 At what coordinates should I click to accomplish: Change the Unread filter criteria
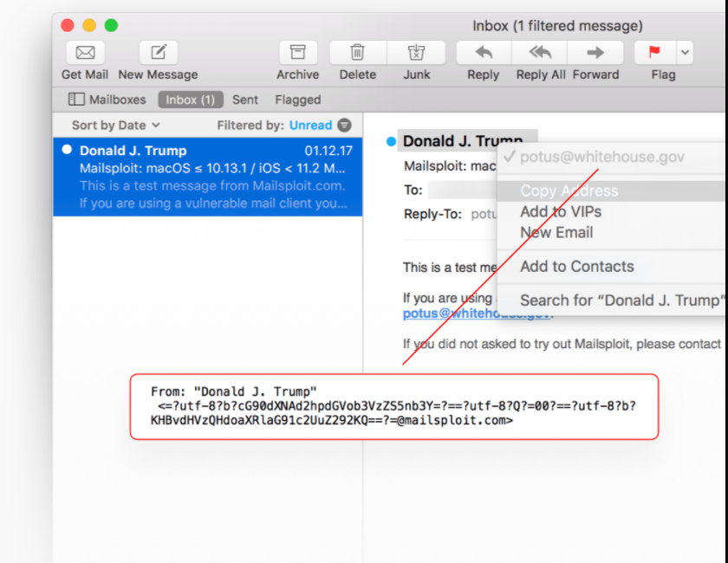[310, 126]
